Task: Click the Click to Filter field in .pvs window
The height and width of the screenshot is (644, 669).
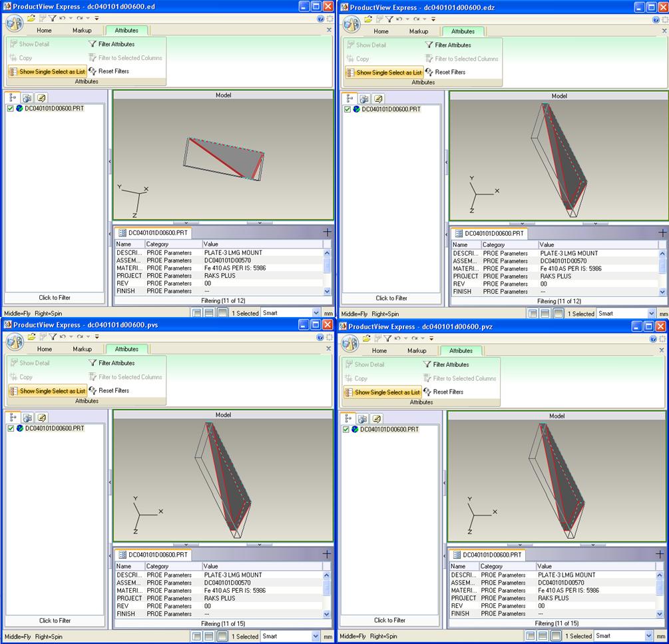Action: pos(55,621)
